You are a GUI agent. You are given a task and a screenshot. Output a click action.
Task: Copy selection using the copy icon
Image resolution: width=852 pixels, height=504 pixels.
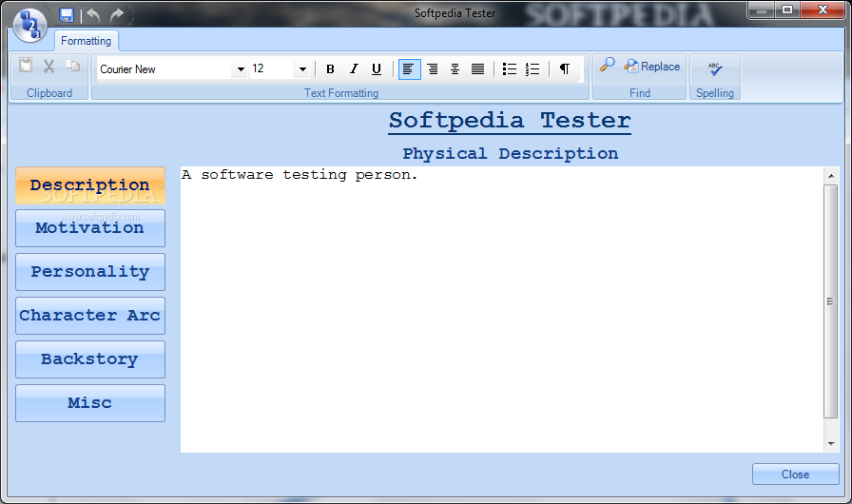click(73, 66)
